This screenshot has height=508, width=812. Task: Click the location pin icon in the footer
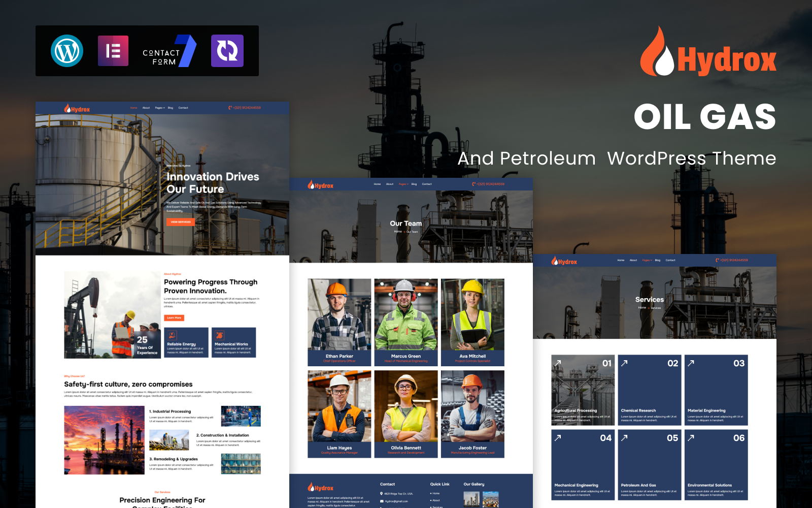tap(381, 494)
